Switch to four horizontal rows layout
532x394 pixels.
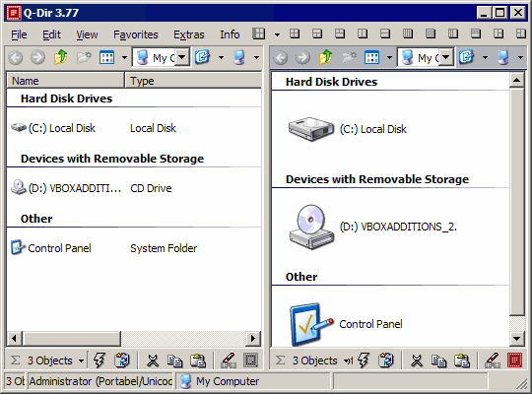[x=431, y=33]
